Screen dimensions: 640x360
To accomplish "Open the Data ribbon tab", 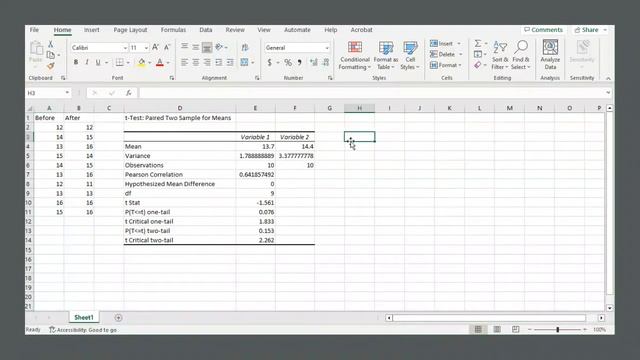I will pos(206,30).
